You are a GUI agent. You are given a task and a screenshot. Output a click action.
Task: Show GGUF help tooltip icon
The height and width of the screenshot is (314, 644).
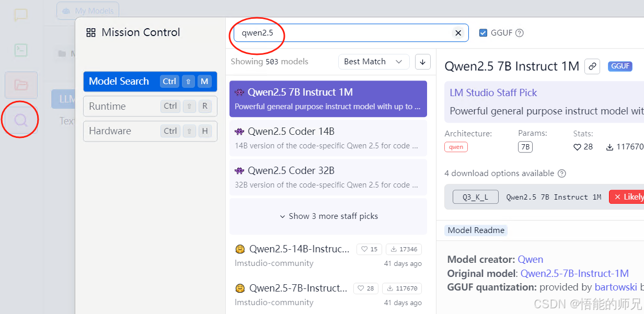click(x=519, y=33)
